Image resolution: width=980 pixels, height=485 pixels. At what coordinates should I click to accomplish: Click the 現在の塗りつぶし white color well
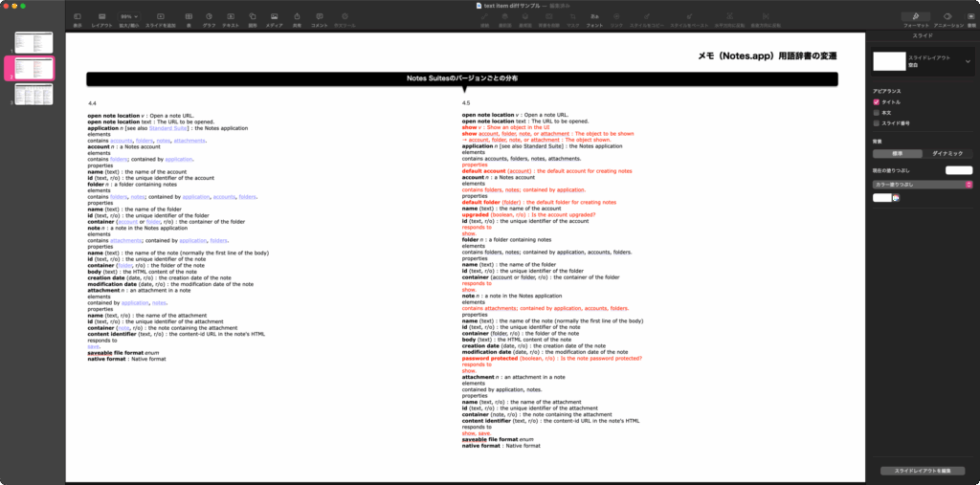pyautogui.click(x=958, y=169)
